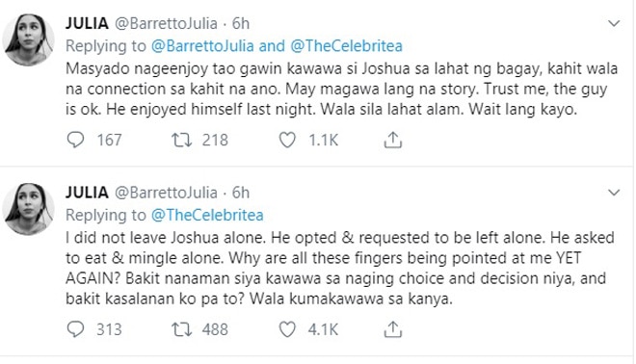Image resolution: width=636 pixels, height=364 pixels.
Task: Open JULIA profile name on first tweet
Action: pos(87,23)
